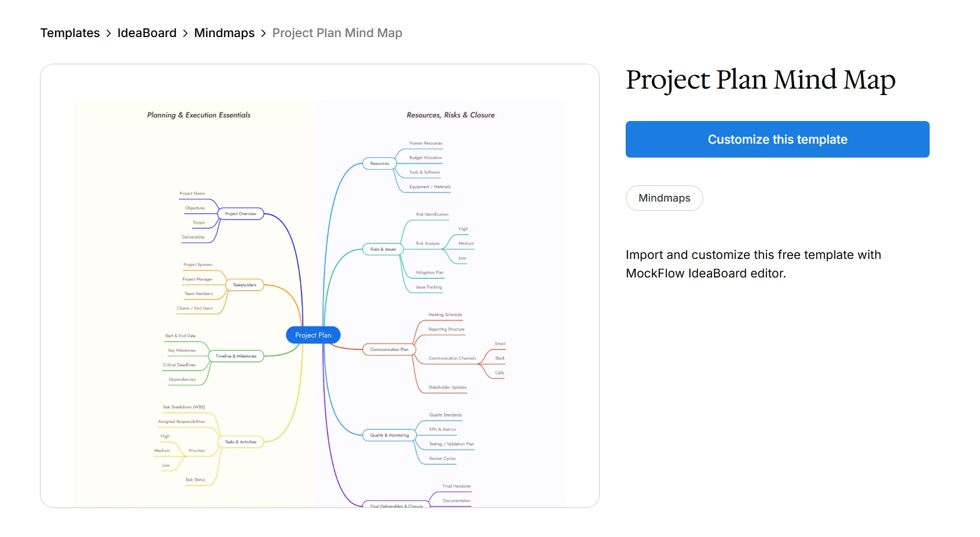Click the Budget Allocation leaf text
The width and height of the screenshot is (980, 537).
(x=425, y=158)
